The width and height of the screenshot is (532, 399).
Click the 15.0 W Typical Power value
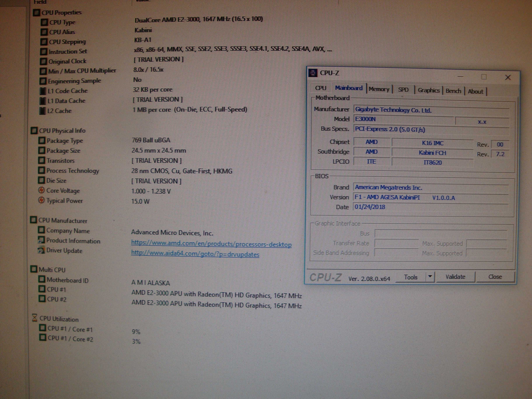coord(140,201)
